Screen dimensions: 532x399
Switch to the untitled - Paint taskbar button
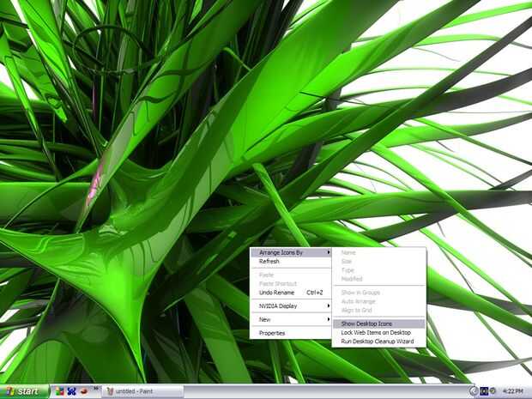[142, 391]
